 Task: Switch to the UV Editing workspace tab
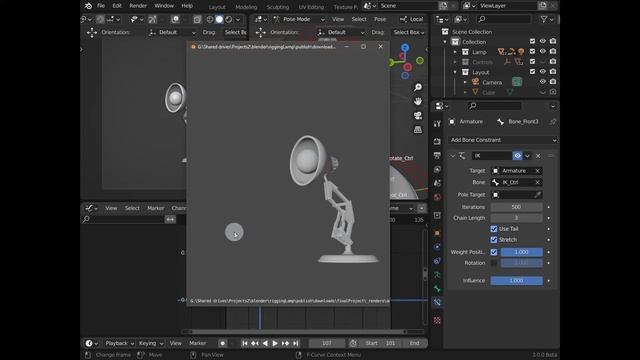click(311, 7)
